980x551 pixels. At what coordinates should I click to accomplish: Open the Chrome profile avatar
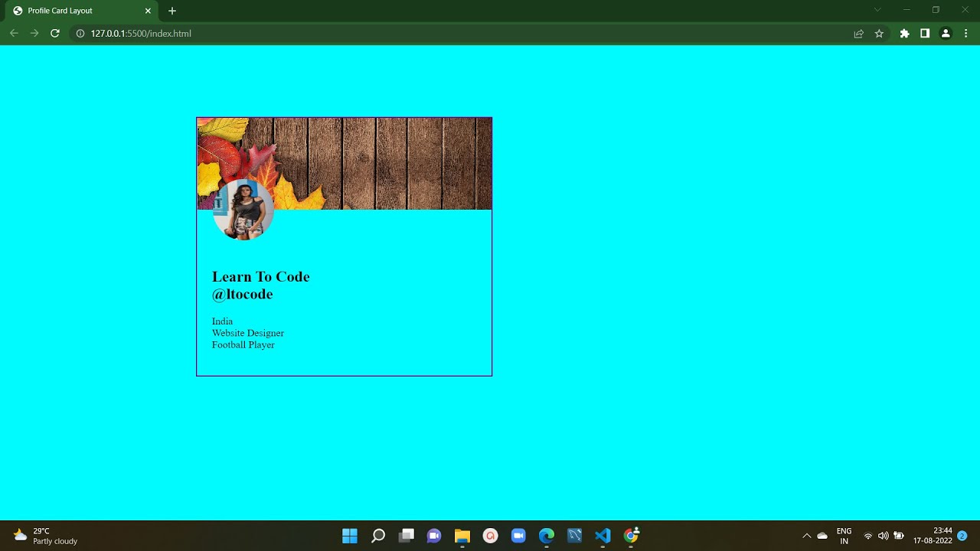pyautogui.click(x=946, y=34)
